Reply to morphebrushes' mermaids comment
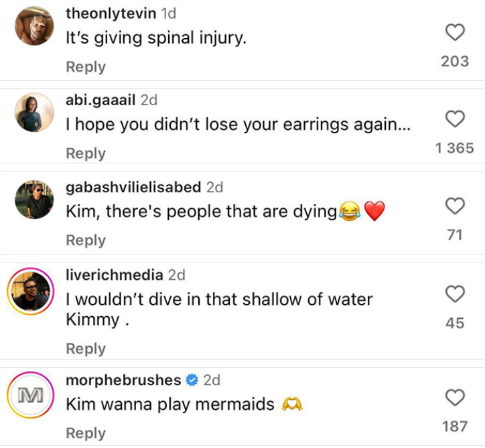 86,433
